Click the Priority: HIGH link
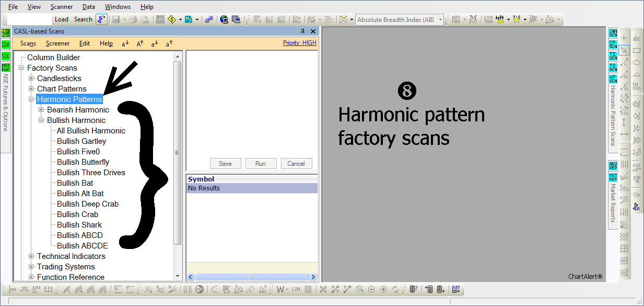This screenshot has width=644, height=306. [300, 43]
